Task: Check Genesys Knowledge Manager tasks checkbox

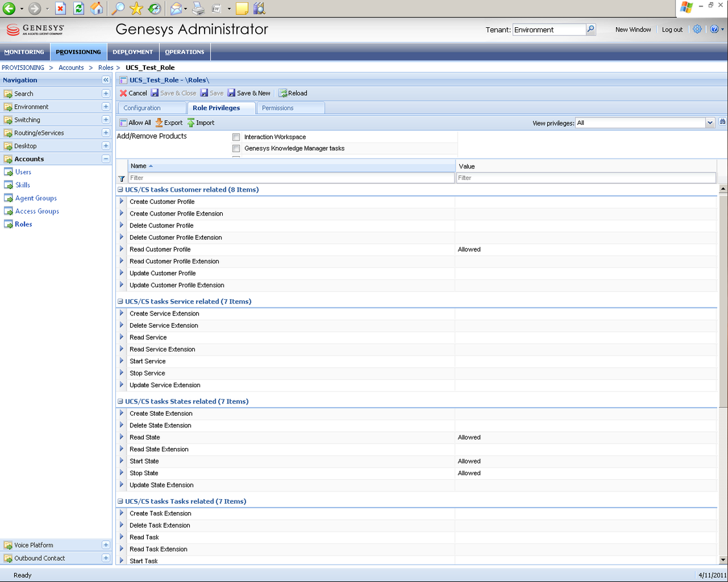Action: [236, 148]
